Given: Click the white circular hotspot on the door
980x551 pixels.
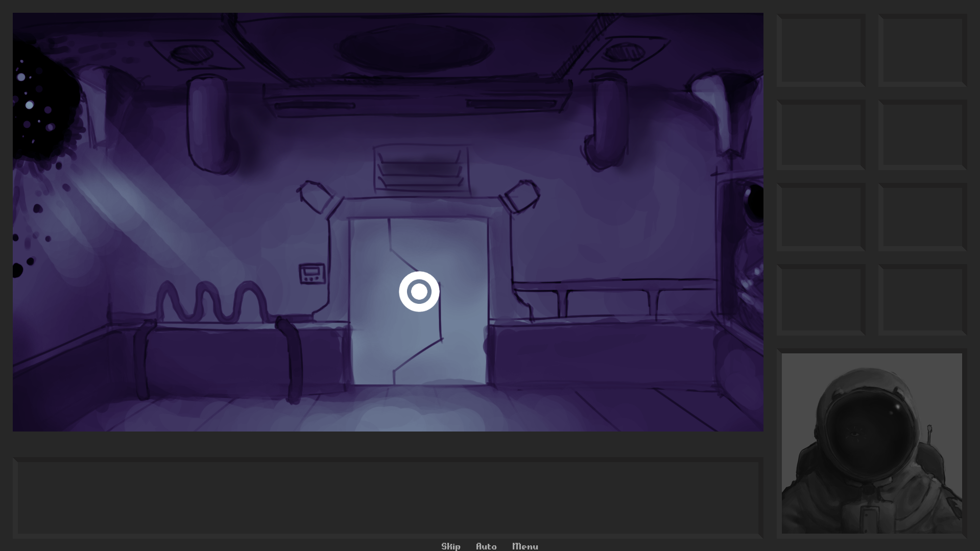Looking at the screenshot, I should [419, 292].
